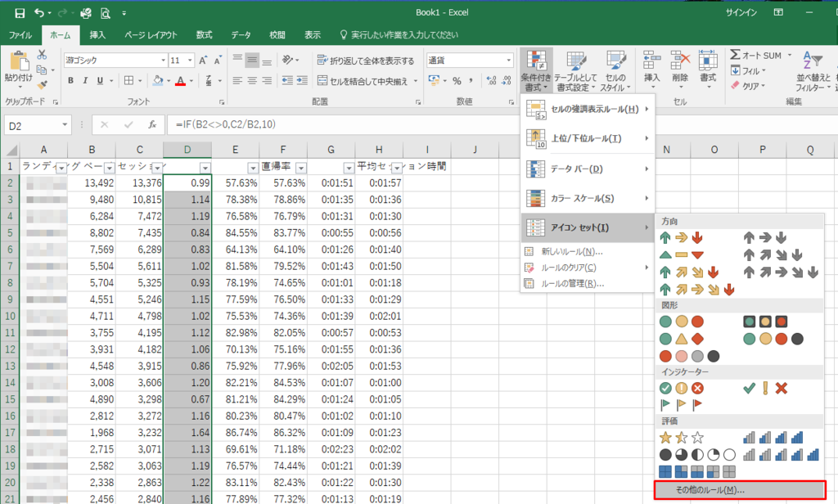Switch to the 挿入 ribbon tab
Screen dimensions: 838x504
click(97, 35)
